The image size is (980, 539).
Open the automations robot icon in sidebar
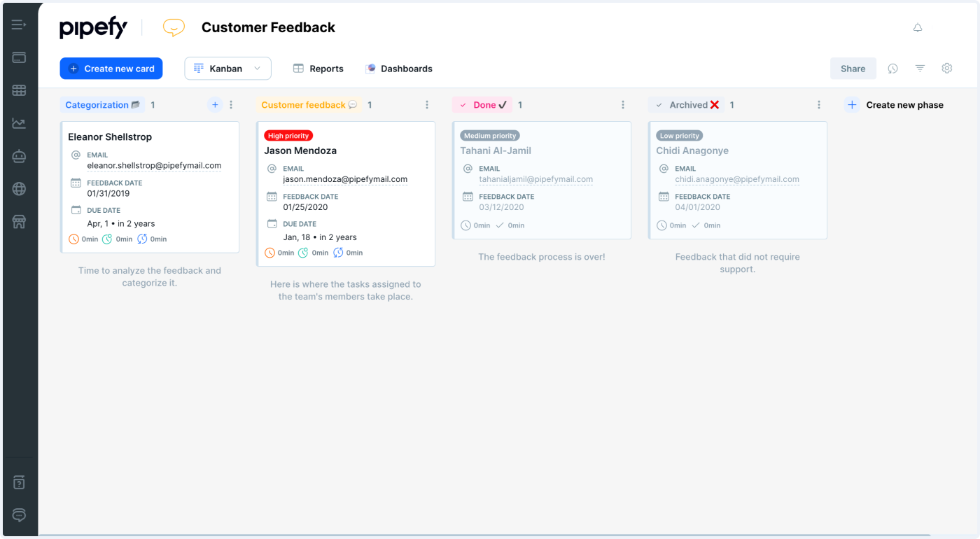[19, 155]
